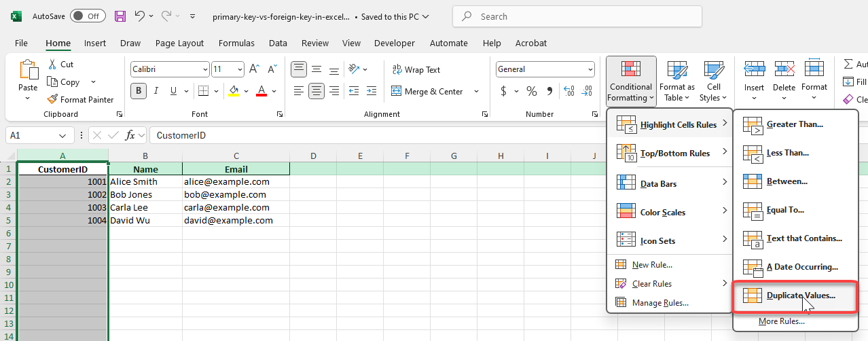The width and height of the screenshot is (868, 341).
Task: Click cell Bob Jones
Action: click(x=145, y=195)
